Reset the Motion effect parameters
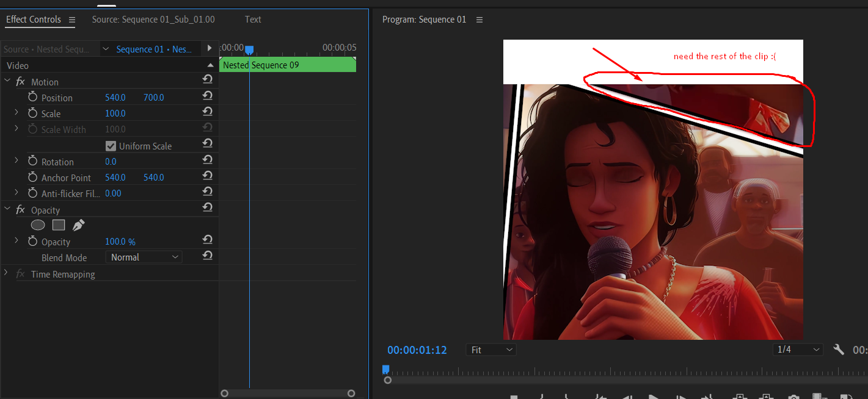Screen dimensions: 868x399 207,79
